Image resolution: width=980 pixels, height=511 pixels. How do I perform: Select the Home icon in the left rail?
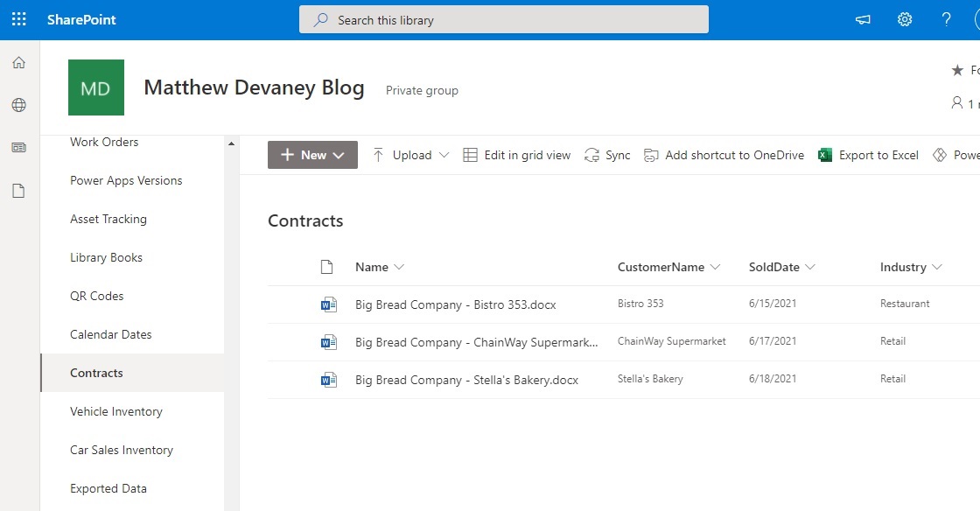[x=17, y=62]
